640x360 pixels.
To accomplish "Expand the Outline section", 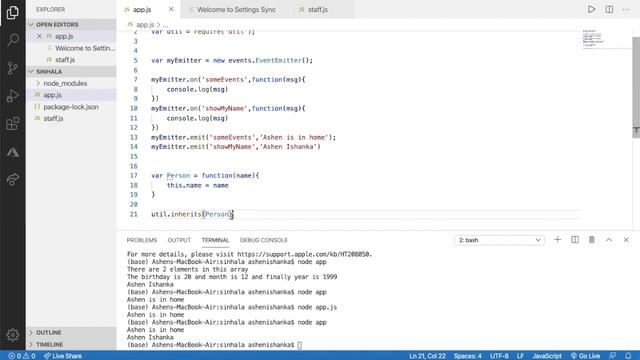I will click(x=71, y=333).
